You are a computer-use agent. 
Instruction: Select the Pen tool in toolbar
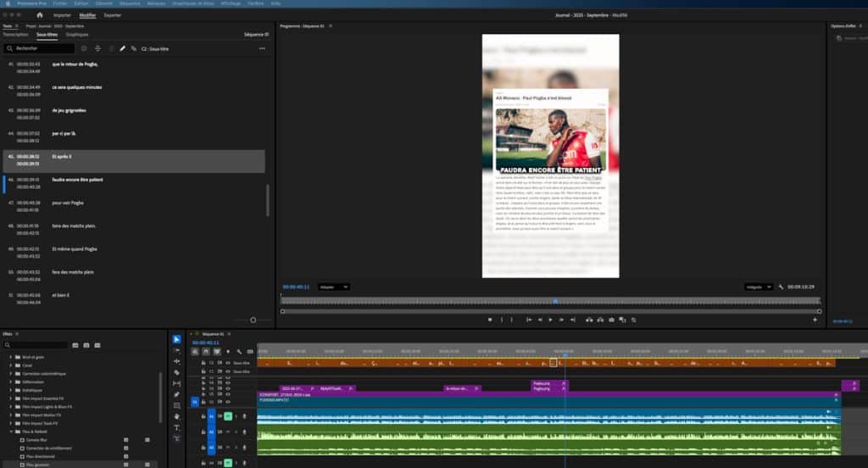pyautogui.click(x=176, y=394)
